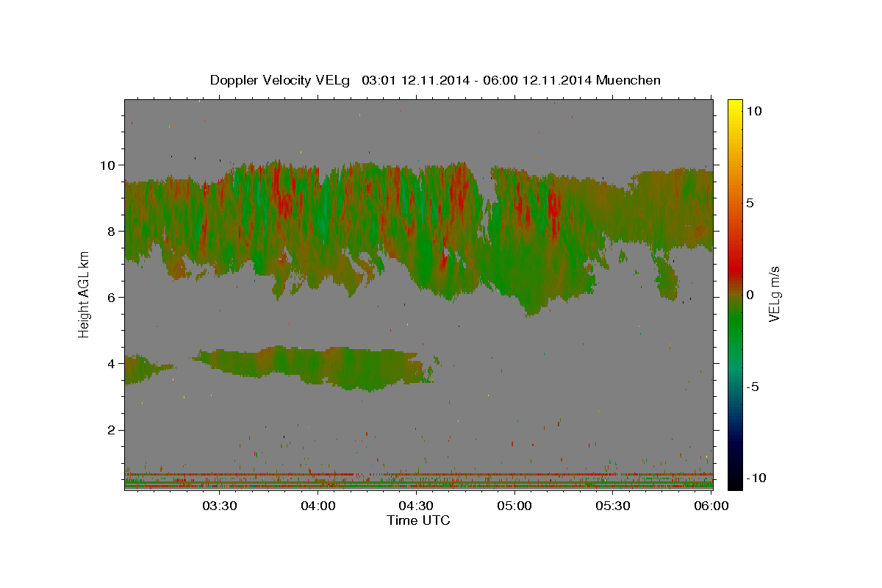Click the '05:00' time axis label
The height and width of the screenshot is (588, 882).
pos(514,506)
